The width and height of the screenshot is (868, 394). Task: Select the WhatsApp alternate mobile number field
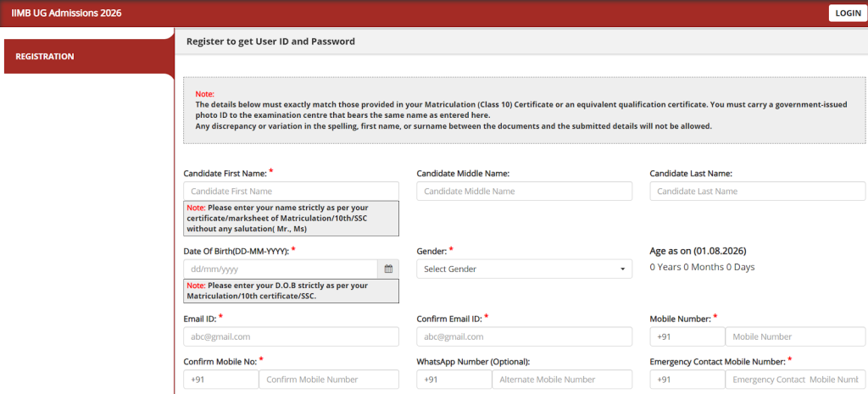click(x=561, y=380)
